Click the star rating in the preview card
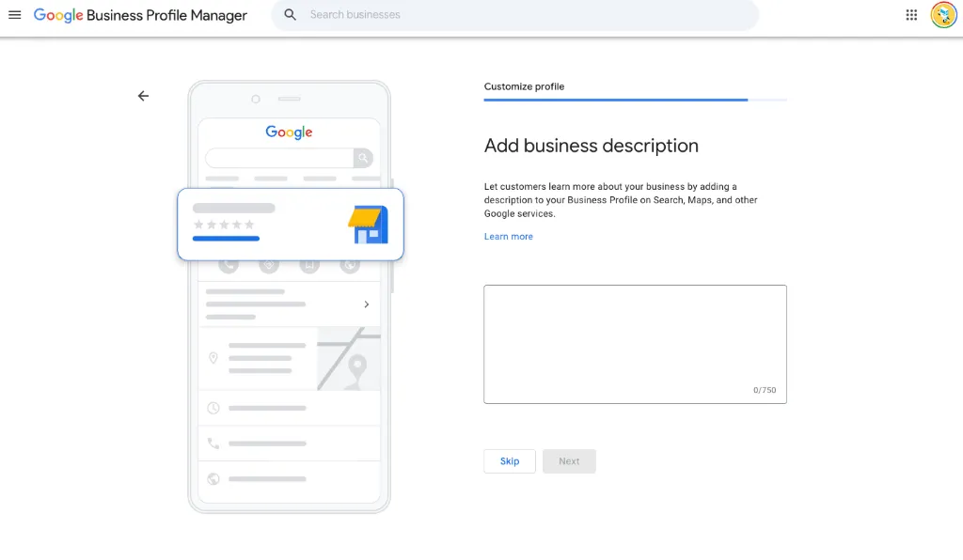The image size is (963, 560). pos(224,225)
